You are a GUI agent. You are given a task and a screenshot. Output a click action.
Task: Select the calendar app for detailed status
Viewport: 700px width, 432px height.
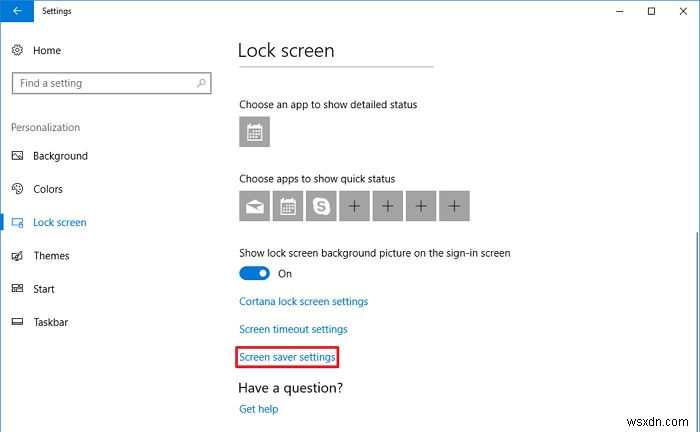(x=254, y=132)
